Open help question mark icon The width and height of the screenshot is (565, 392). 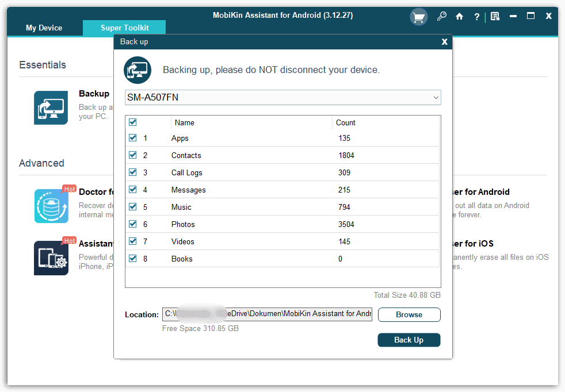click(477, 17)
